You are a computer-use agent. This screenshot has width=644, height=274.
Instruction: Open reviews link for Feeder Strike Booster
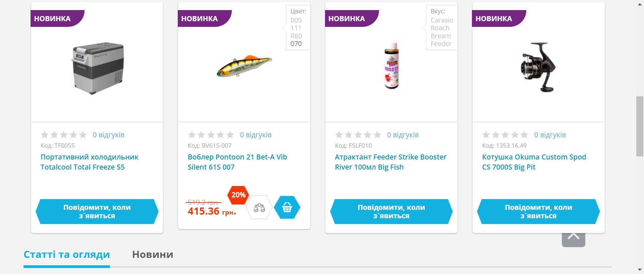pos(402,135)
